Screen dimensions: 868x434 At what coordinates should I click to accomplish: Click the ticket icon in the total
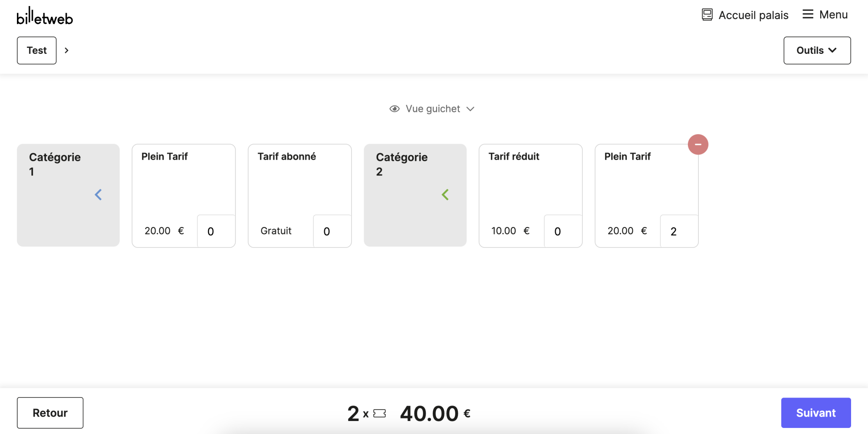coord(379,414)
